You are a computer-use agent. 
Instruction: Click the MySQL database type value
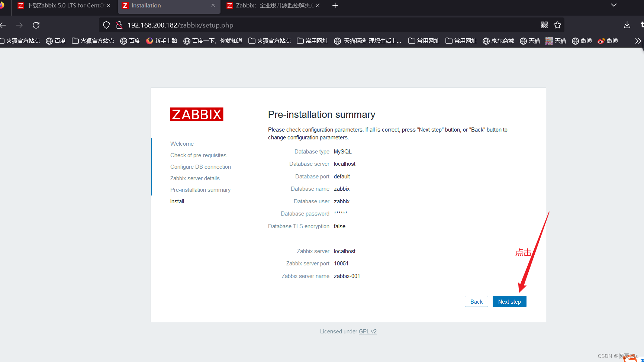click(x=342, y=152)
